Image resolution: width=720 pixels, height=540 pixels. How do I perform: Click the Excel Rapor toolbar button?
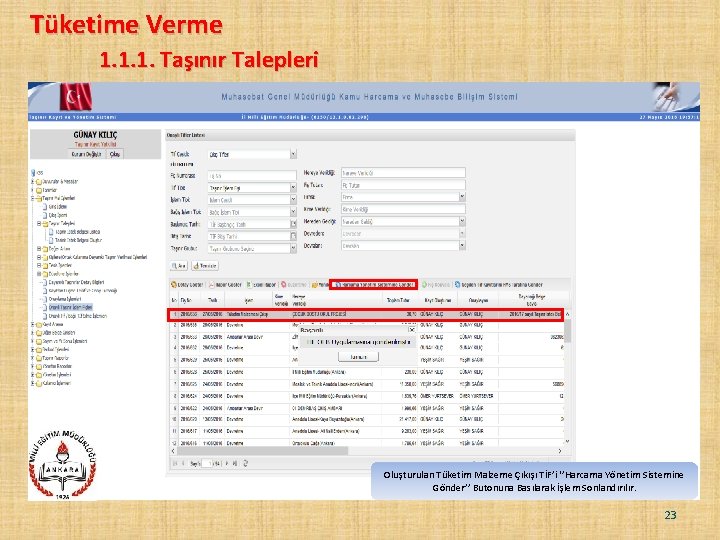click(261, 285)
